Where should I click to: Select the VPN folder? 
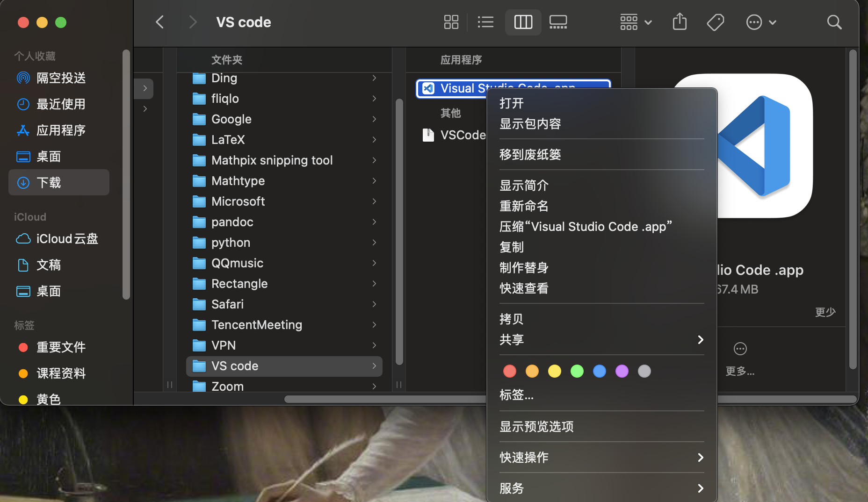pos(284,345)
